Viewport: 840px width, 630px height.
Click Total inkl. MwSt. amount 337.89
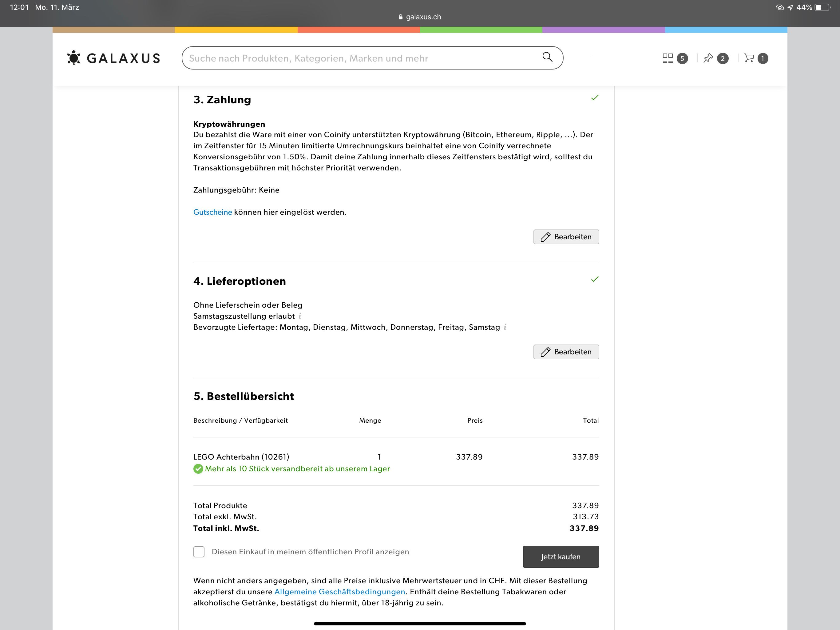(584, 528)
